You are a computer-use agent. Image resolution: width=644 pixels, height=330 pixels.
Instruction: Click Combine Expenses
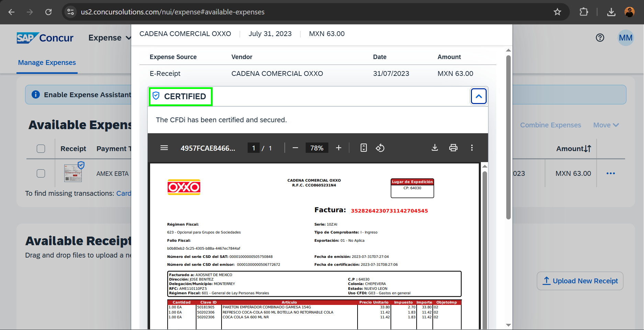click(551, 125)
